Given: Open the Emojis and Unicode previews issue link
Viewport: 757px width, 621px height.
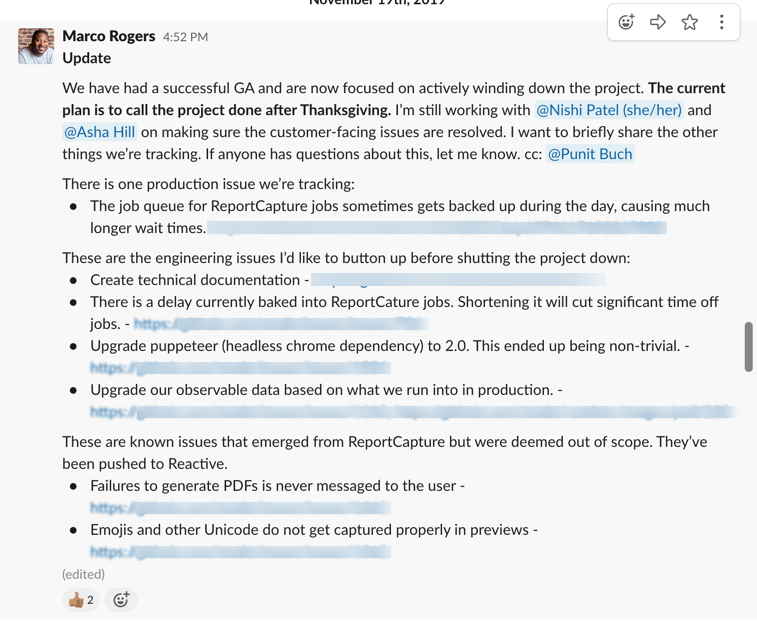Looking at the screenshot, I should click(240, 552).
